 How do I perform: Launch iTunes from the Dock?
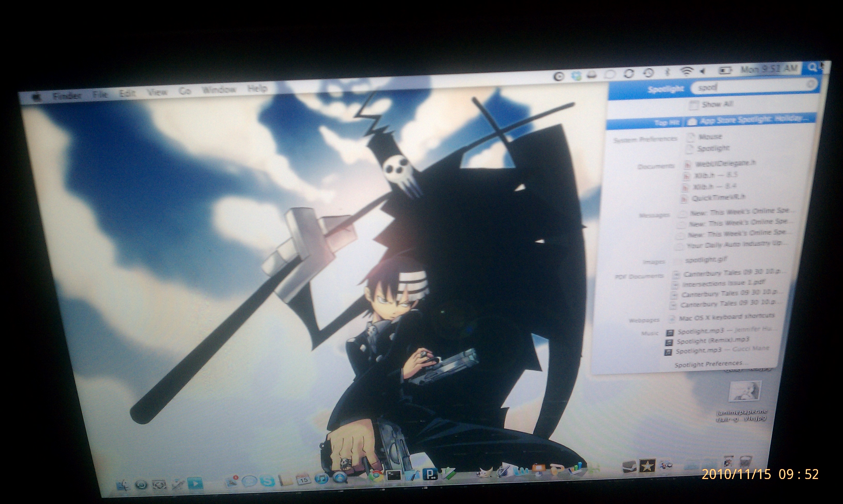coord(322,479)
